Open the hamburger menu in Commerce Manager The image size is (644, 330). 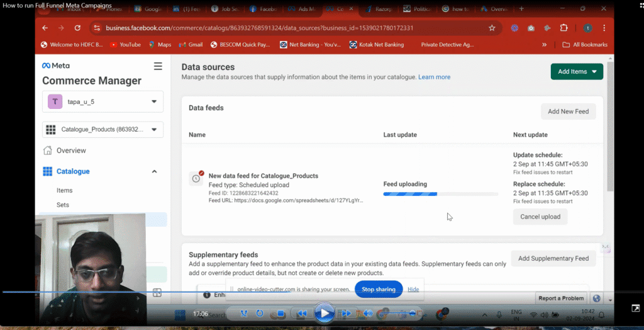[x=158, y=65]
